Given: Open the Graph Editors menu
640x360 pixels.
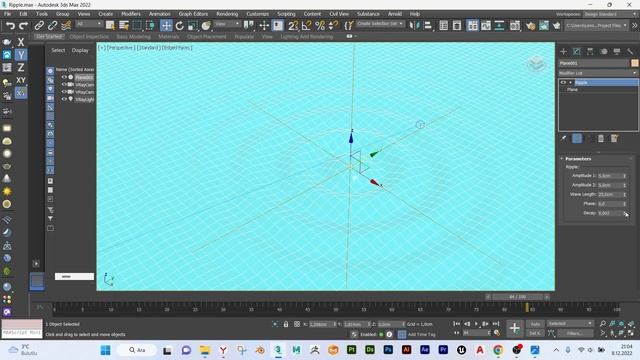Looking at the screenshot, I should (193, 14).
